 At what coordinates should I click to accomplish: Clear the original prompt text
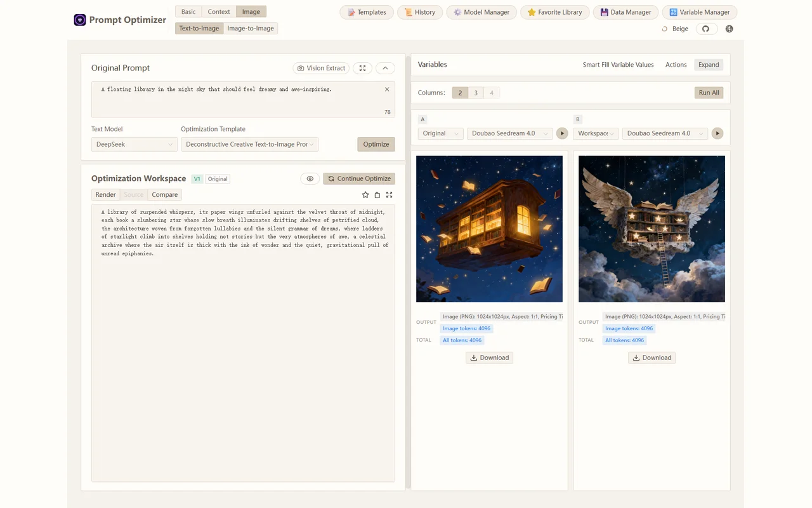click(387, 90)
